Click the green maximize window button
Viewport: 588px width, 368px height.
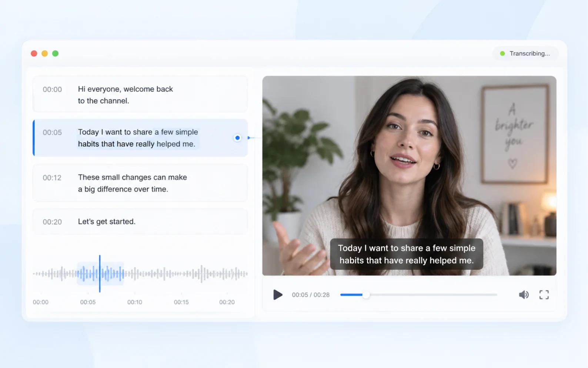pyautogui.click(x=56, y=53)
